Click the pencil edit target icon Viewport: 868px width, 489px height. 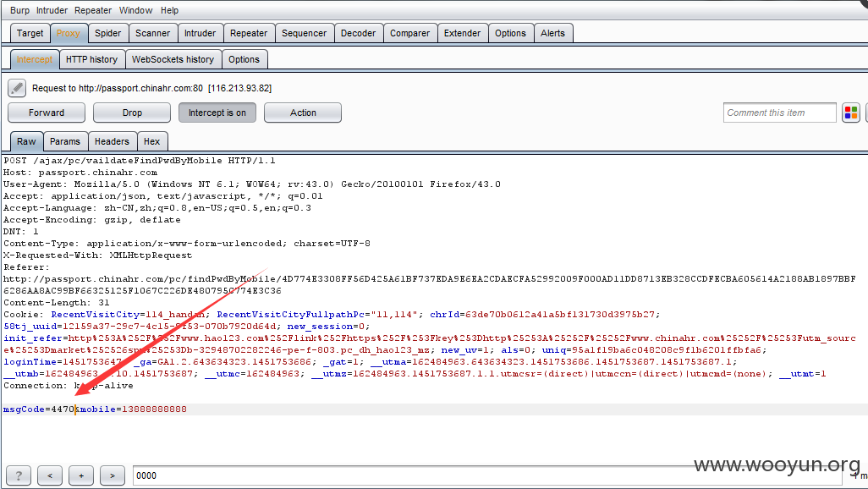17,88
